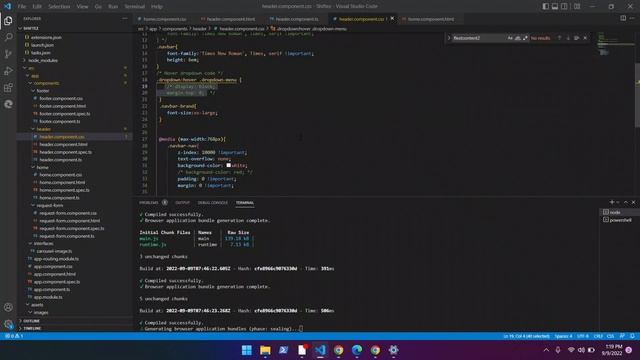Toggle Match Case in find widget

click(x=510, y=38)
